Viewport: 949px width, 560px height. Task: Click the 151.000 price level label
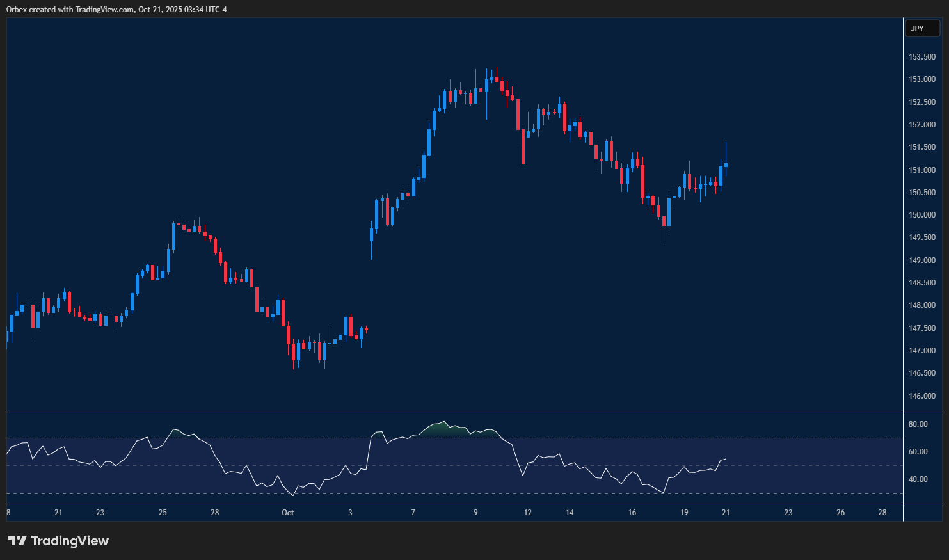click(x=921, y=170)
